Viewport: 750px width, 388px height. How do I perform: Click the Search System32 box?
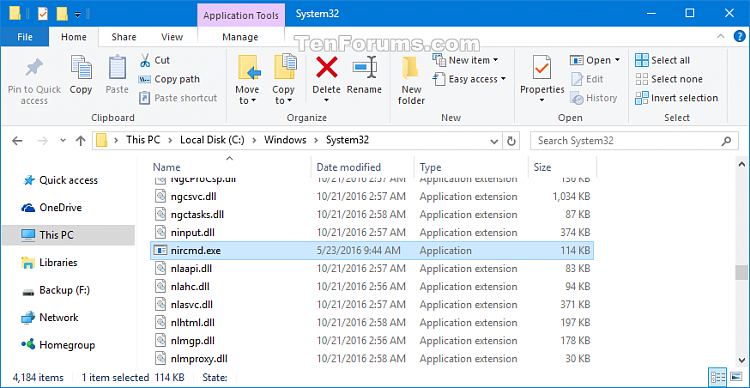pyautogui.click(x=633, y=141)
